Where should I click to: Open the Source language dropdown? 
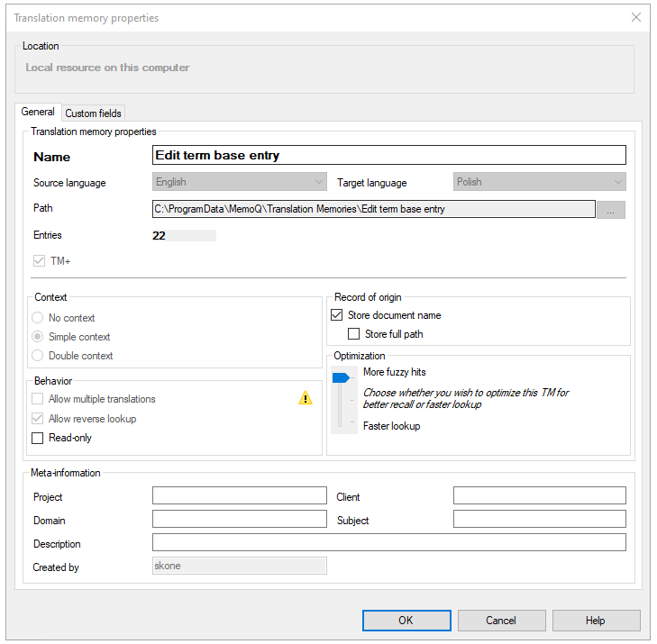(240, 182)
